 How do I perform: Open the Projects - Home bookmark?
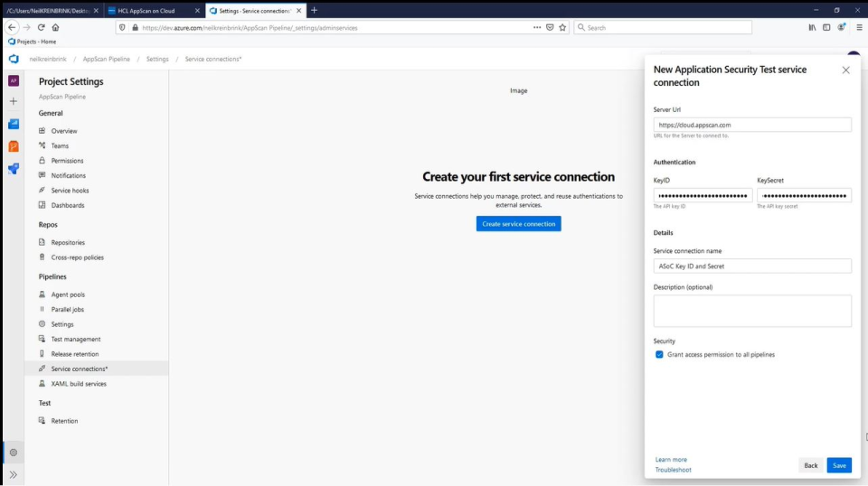tap(33, 42)
